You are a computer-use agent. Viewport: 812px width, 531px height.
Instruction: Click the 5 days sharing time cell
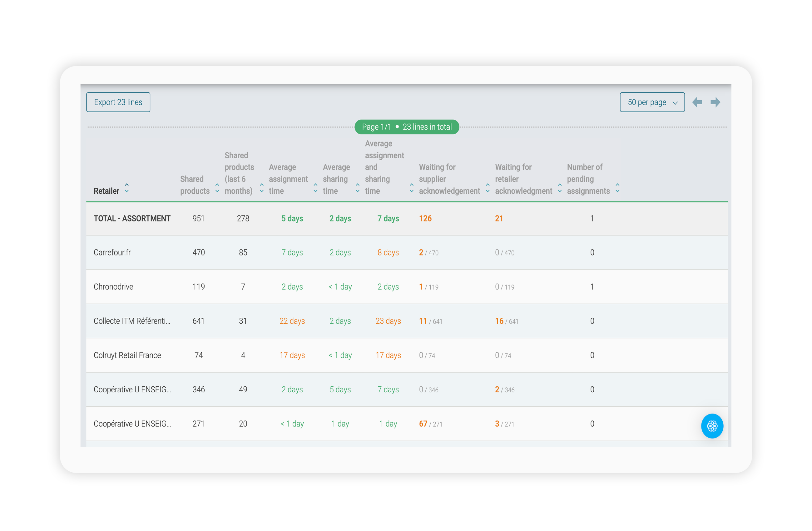tap(340, 390)
